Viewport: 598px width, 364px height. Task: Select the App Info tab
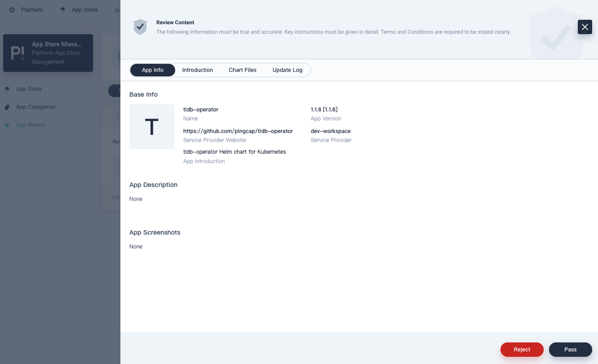153,70
